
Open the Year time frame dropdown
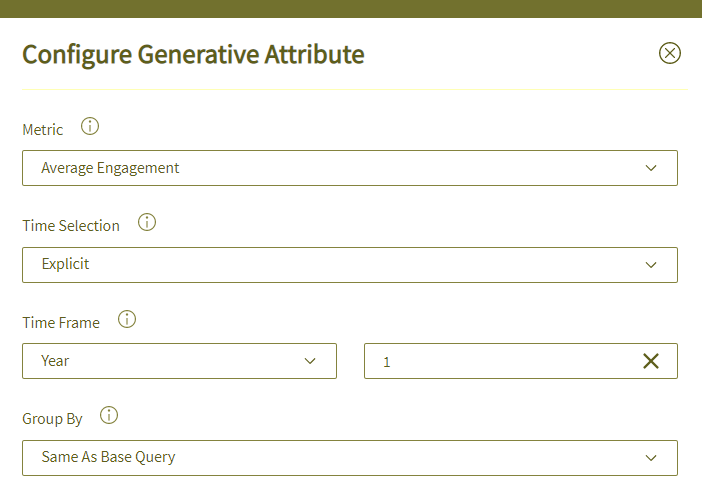coord(179,361)
